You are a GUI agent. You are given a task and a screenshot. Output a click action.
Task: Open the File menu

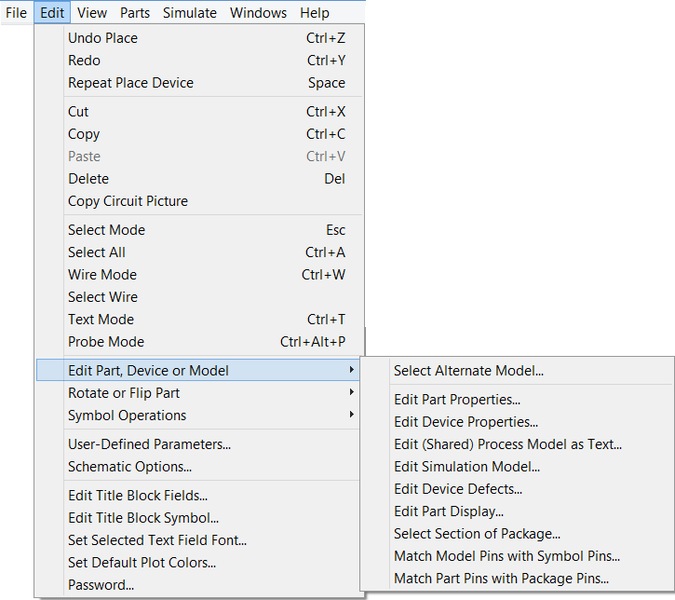[16, 13]
